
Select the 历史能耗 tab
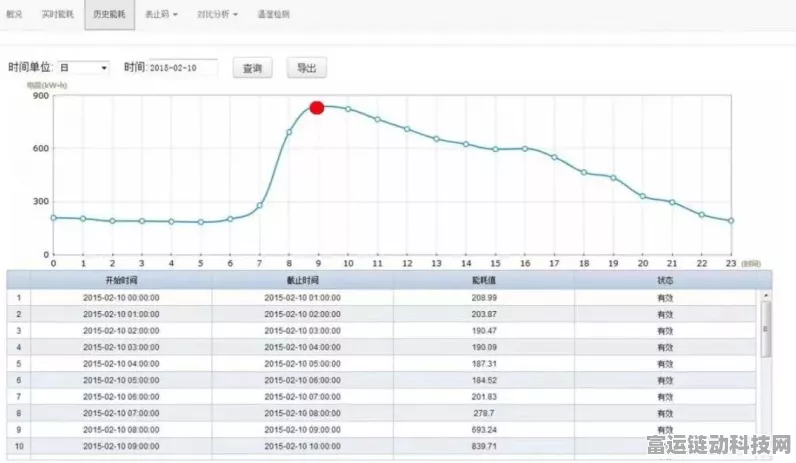(x=109, y=14)
